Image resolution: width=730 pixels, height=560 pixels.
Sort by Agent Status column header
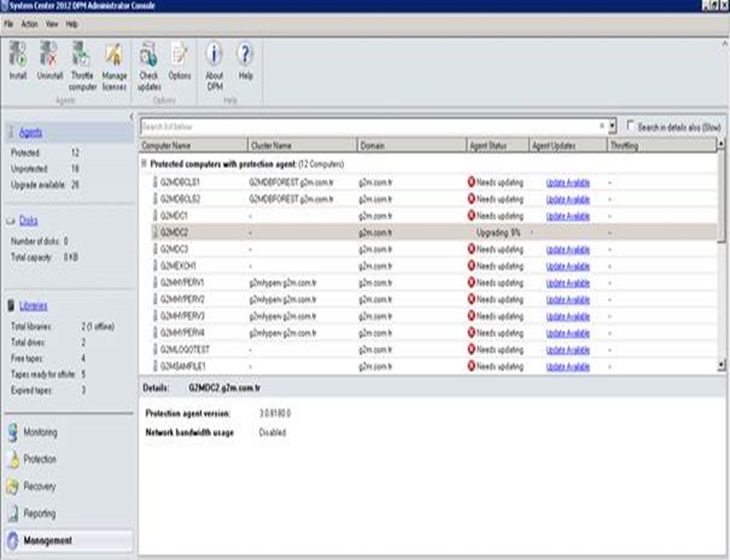point(497,145)
